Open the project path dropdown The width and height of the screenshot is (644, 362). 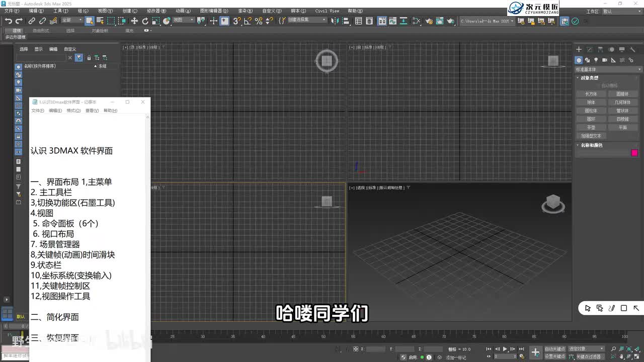point(488,21)
